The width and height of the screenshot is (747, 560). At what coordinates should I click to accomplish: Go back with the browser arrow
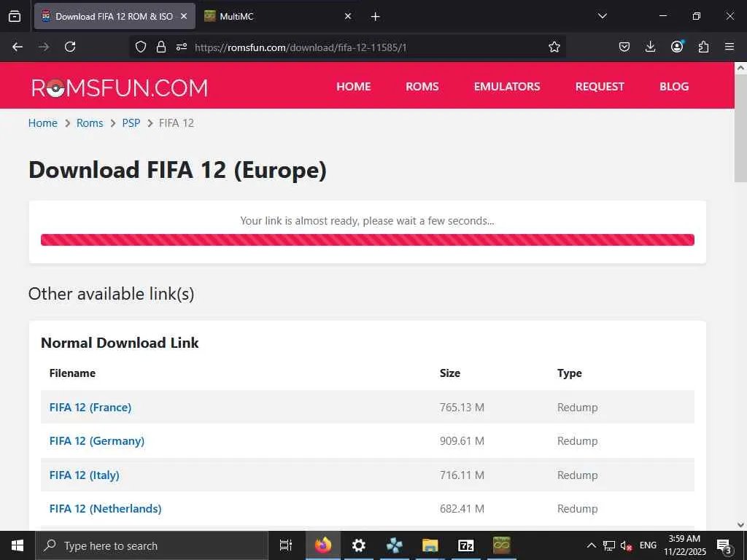click(x=18, y=47)
